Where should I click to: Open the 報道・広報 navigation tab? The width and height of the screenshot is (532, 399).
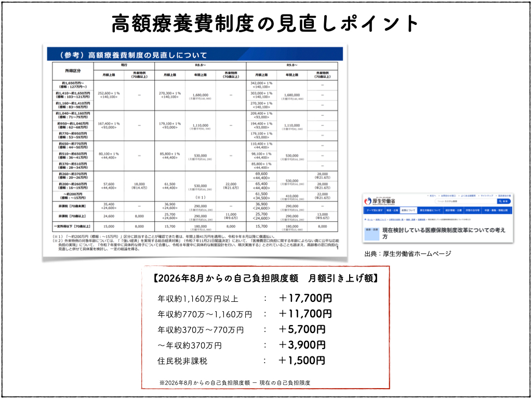point(393,210)
